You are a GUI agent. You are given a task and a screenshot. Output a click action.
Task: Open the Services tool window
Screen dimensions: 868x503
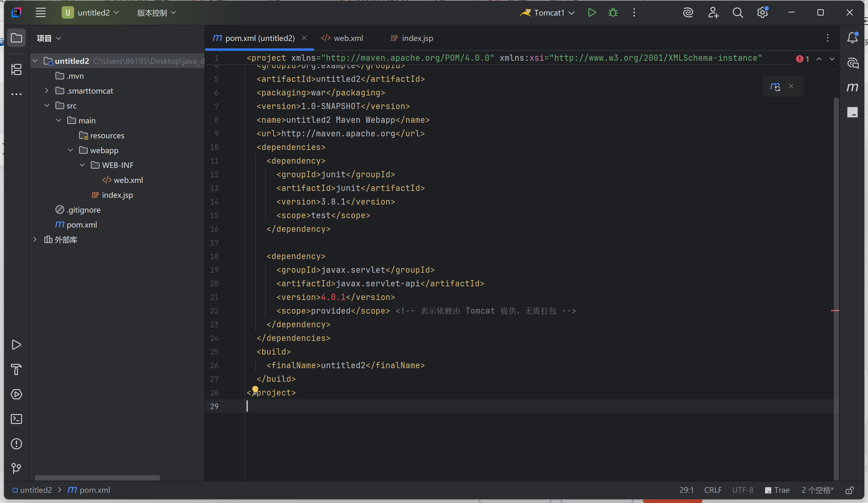click(16, 394)
